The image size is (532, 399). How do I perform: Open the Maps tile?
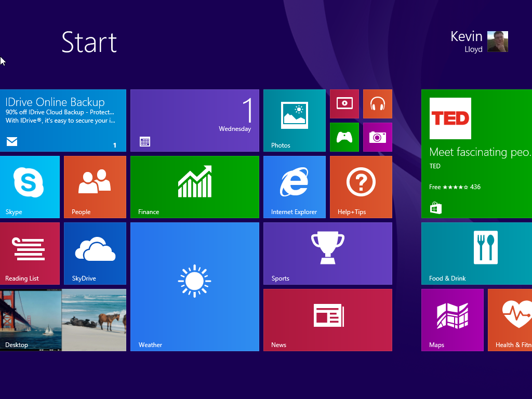[x=453, y=320]
